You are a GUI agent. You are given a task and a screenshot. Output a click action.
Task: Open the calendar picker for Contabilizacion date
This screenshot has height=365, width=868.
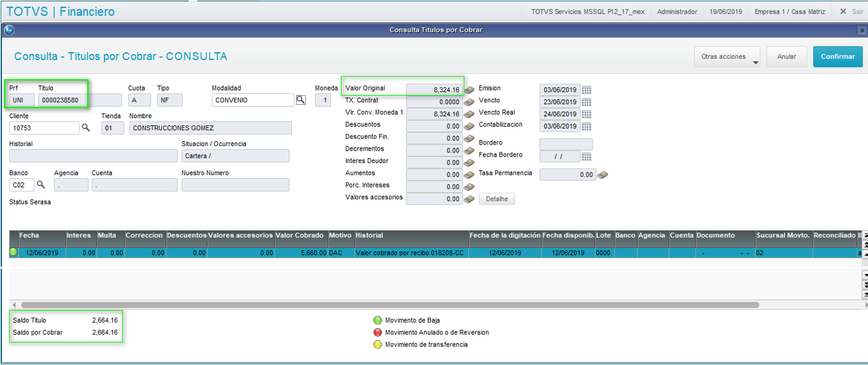[587, 126]
